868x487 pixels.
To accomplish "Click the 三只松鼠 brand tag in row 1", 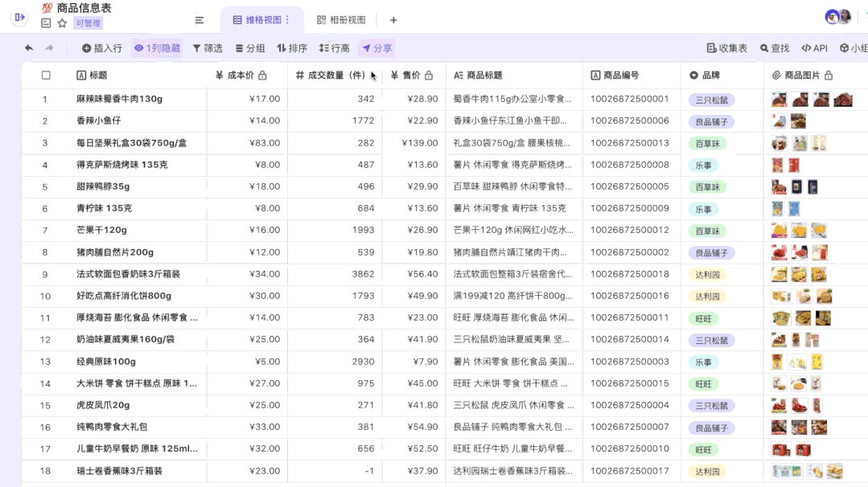I will 711,100.
